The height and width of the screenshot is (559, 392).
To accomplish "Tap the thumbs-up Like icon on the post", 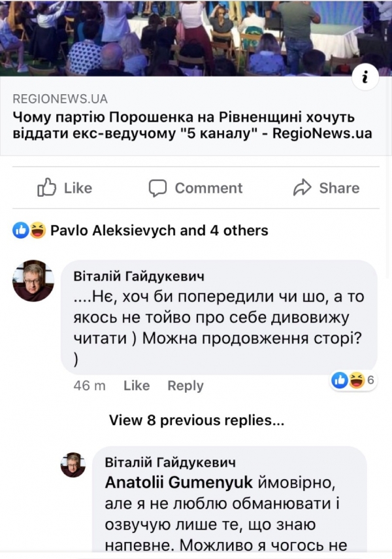I will 48,188.
